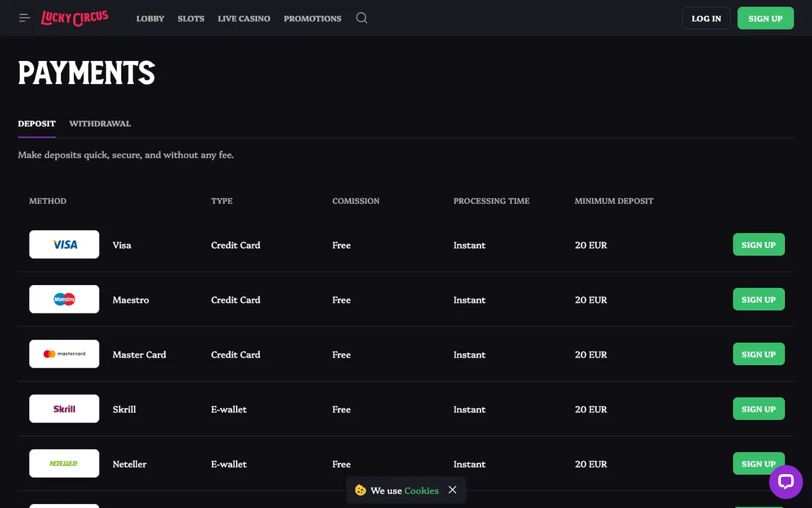
Task: Click the Method column header
Action: click(x=48, y=201)
